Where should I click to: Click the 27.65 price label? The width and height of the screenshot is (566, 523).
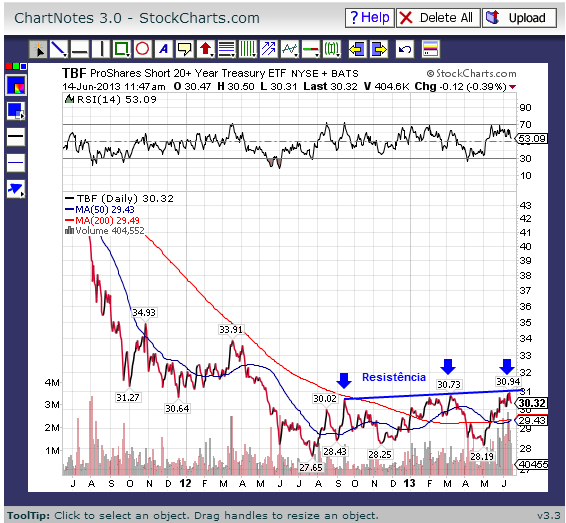pos(311,468)
